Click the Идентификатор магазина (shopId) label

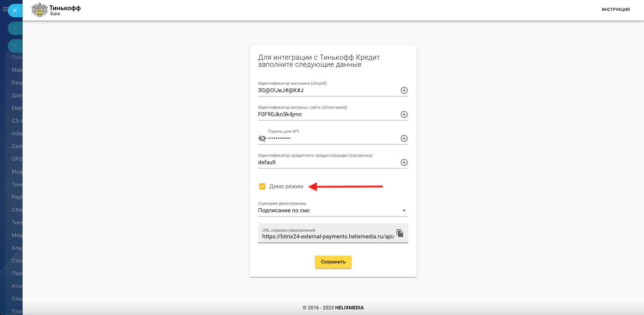[x=292, y=83]
